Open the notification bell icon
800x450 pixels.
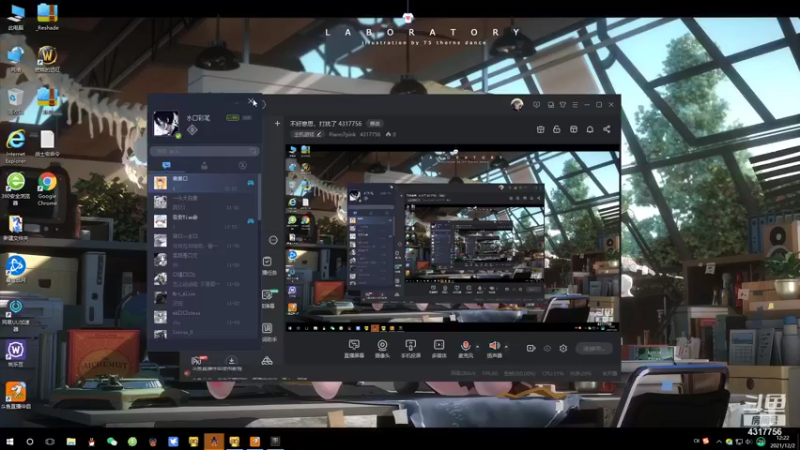590,129
